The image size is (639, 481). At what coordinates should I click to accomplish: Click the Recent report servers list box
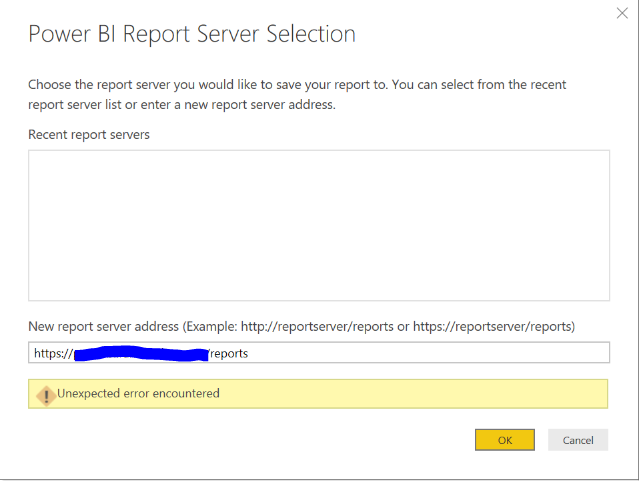coord(319,225)
